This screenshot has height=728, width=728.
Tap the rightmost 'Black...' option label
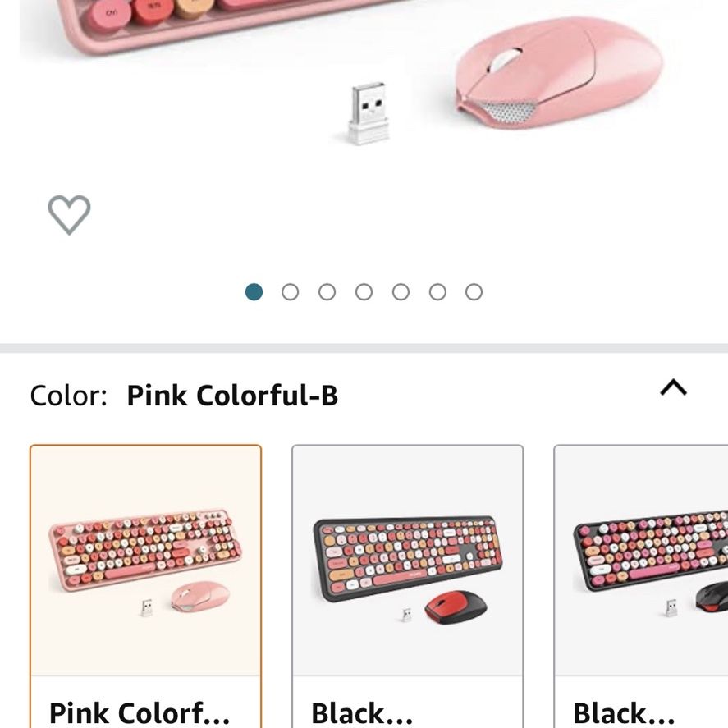pyautogui.click(x=624, y=712)
